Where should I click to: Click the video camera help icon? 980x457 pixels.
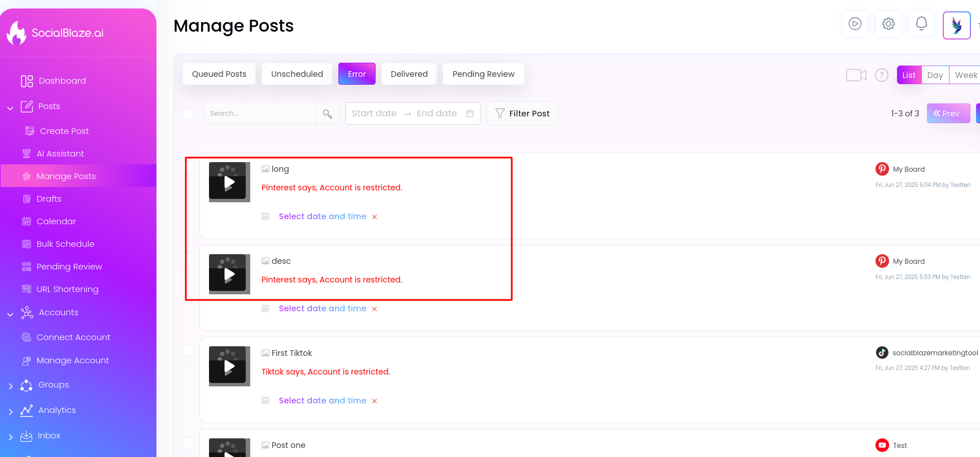(x=856, y=75)
